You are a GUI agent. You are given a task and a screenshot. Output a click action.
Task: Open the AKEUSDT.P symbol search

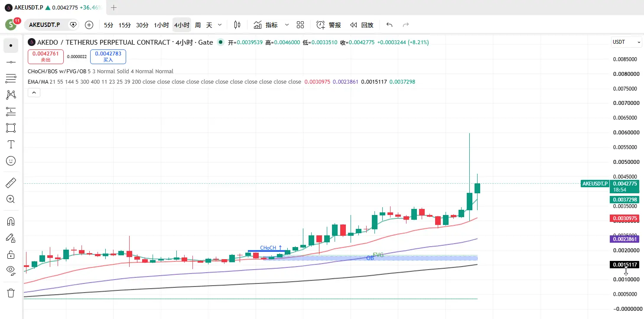coord(44,25)
